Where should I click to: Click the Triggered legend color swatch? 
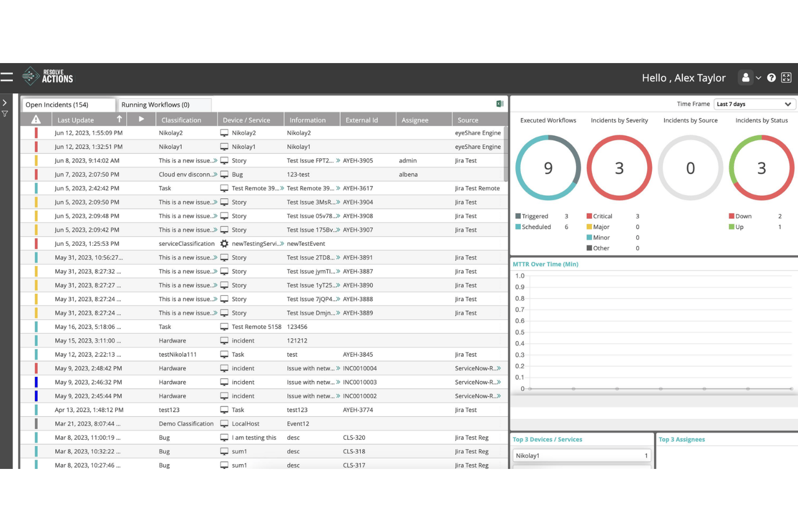click(x=518, y=216)
